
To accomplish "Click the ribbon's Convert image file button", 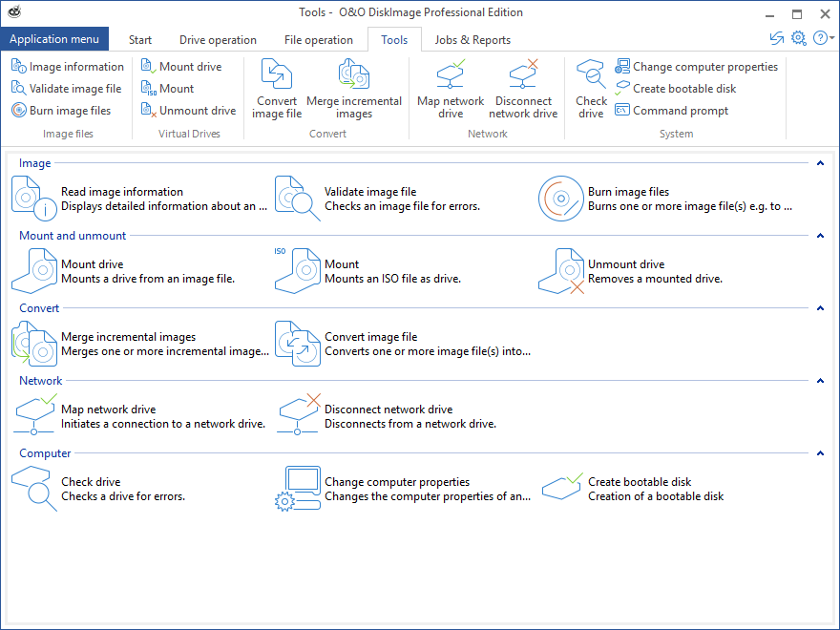I will click(x=277, y=89).
